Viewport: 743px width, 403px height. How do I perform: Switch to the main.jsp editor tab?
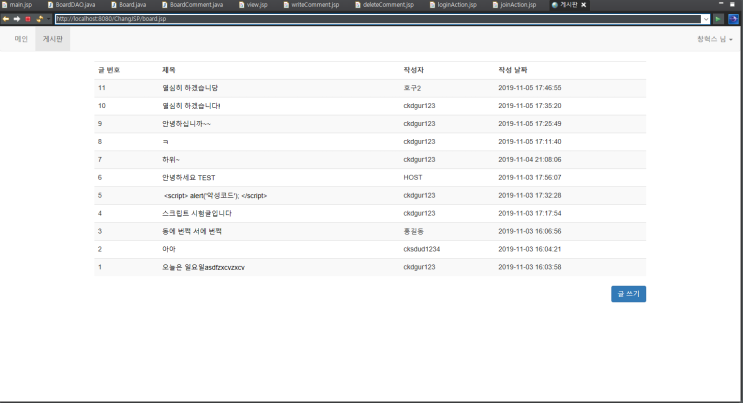(17, 5)
